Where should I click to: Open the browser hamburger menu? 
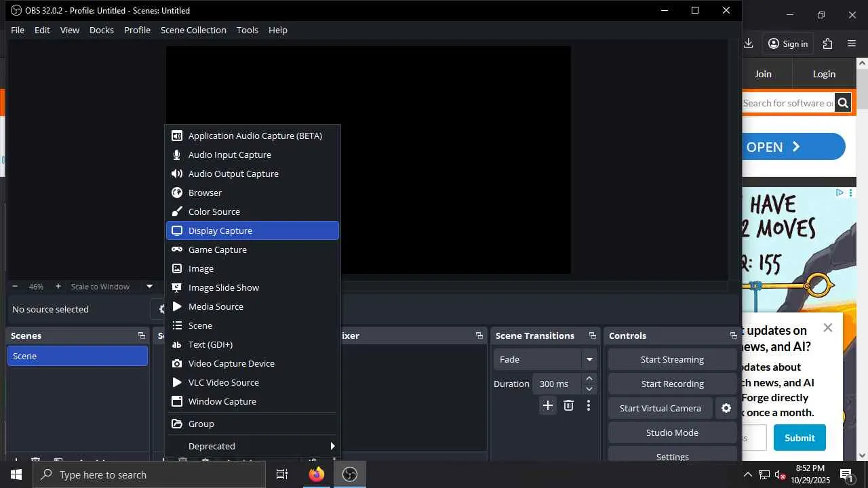(852, 43)
